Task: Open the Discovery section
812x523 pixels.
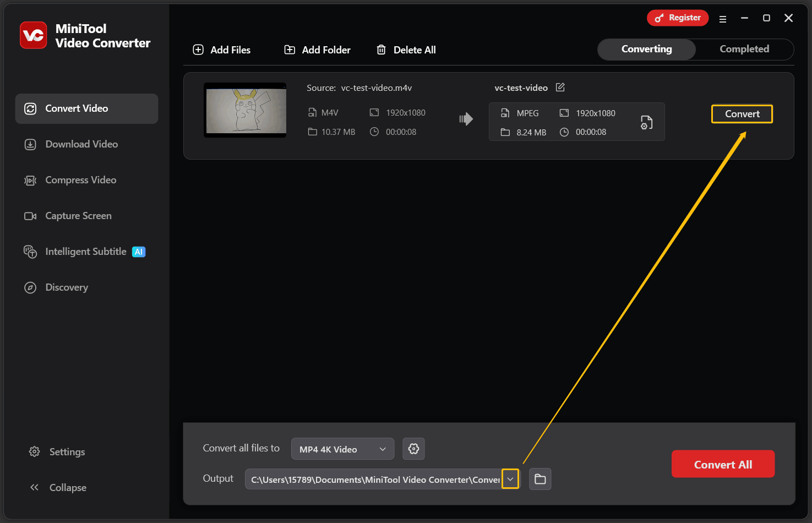Action: coord(66,287)
